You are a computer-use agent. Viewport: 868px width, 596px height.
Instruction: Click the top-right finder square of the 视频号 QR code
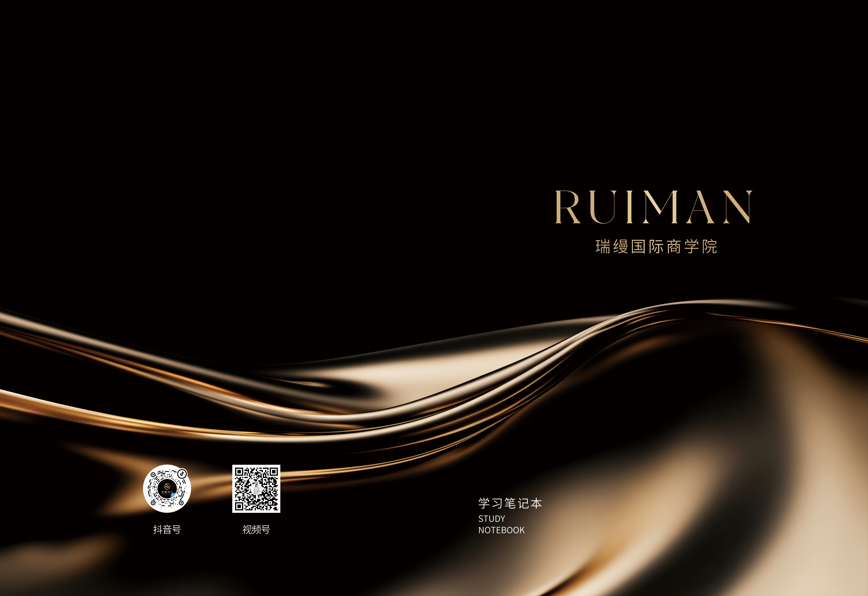pos(274,472)
